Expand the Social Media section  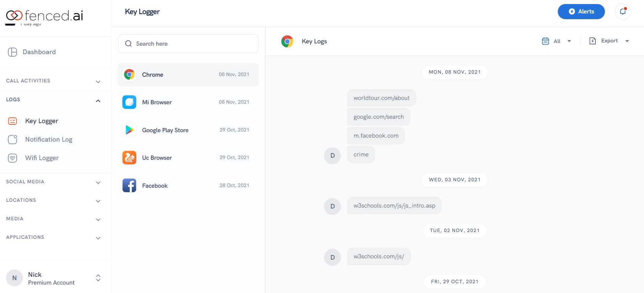(x=98, y=183)
